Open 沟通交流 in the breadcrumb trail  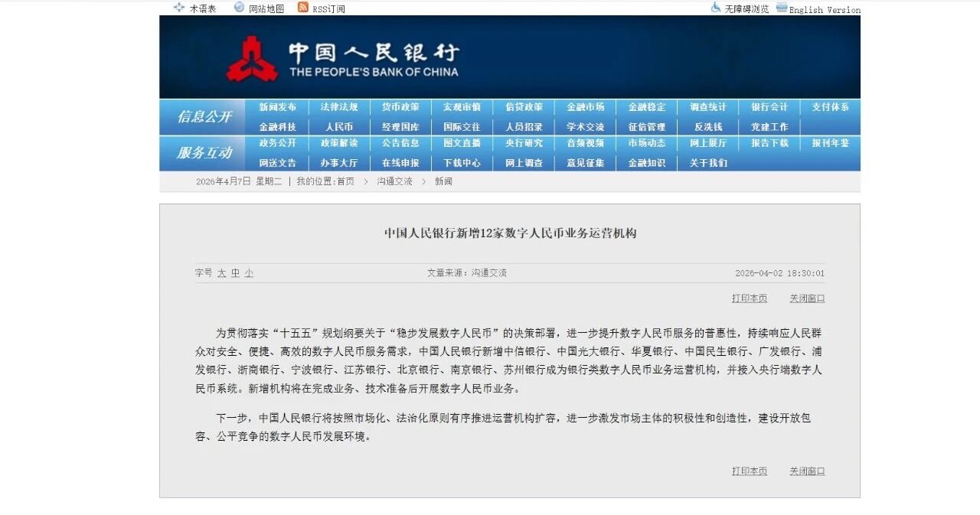coord(394,181)
